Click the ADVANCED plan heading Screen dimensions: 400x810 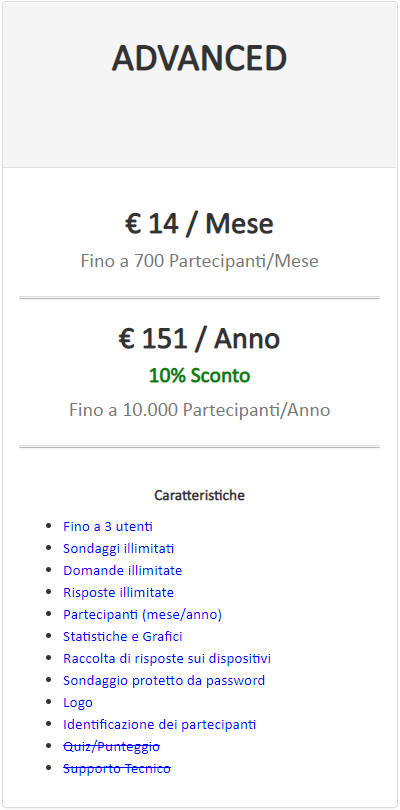(199, 58)
